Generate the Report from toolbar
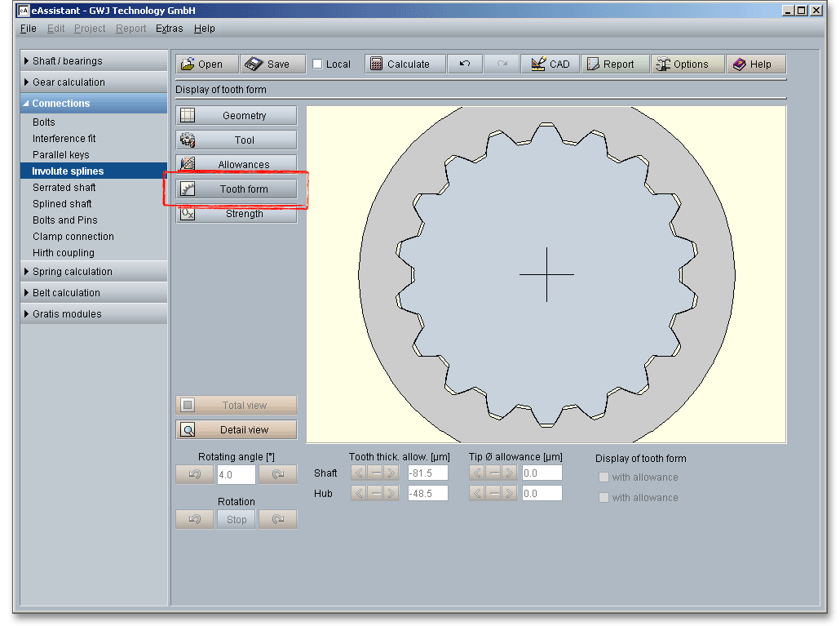The width and height of the screenshot is (840, 626). pyautogui.click(x=616, y=64)
